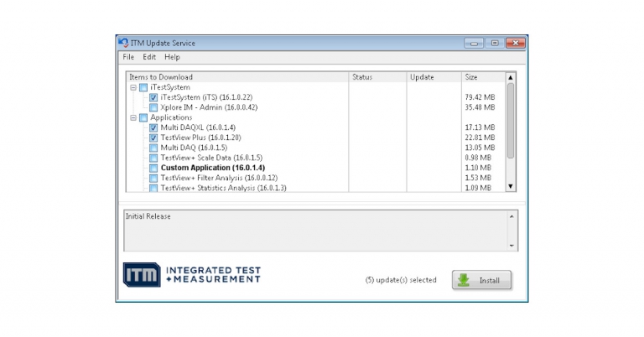Click the ITM Update Service title bar icon
Viewport: 644px width, 337px height.
click(x=123, y=43)
